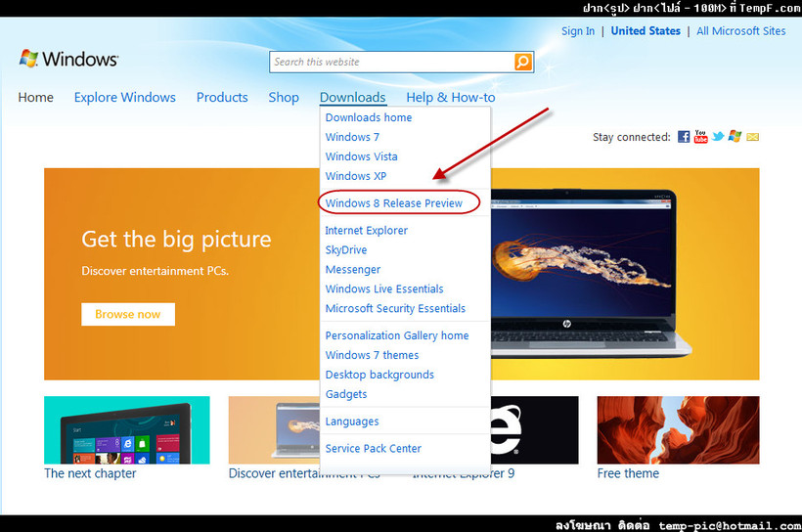Select Downloads home from the dropdown
The width and height of the screenshot is (802, 532).
click(x=369, y=117)
